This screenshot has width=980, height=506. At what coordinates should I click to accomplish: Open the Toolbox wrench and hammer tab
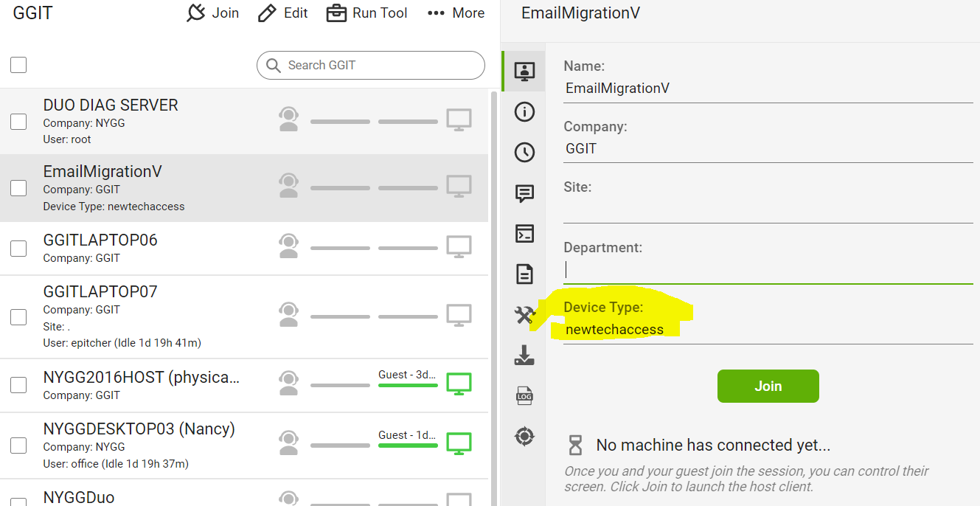click(524, 315)
